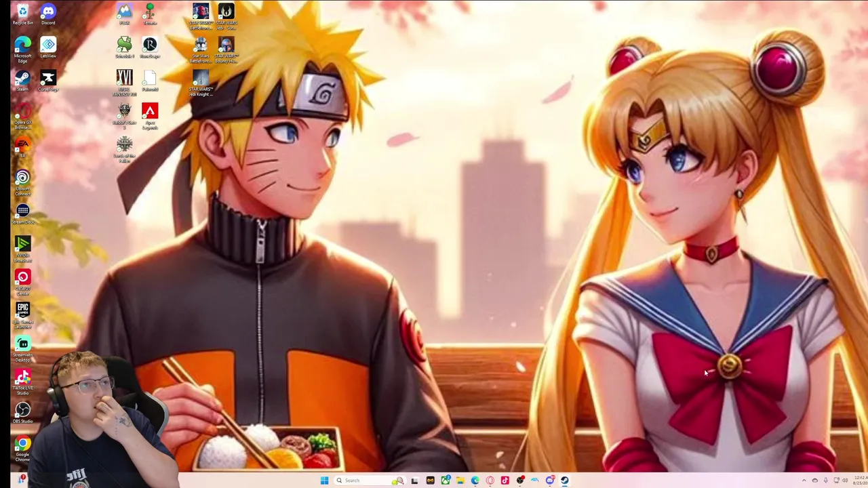
Task: Open Ubisoft Connect desktop shortcut
Action: pyautogui.click(x=22, y=183)
